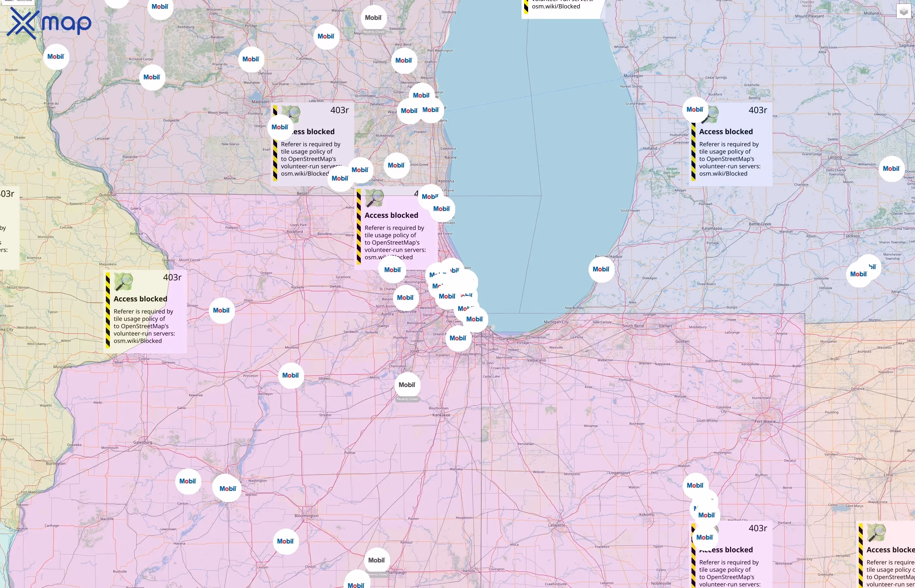Select Mobil marker by Menomonee Falls
915x588 pixels.
coord(422,95)
